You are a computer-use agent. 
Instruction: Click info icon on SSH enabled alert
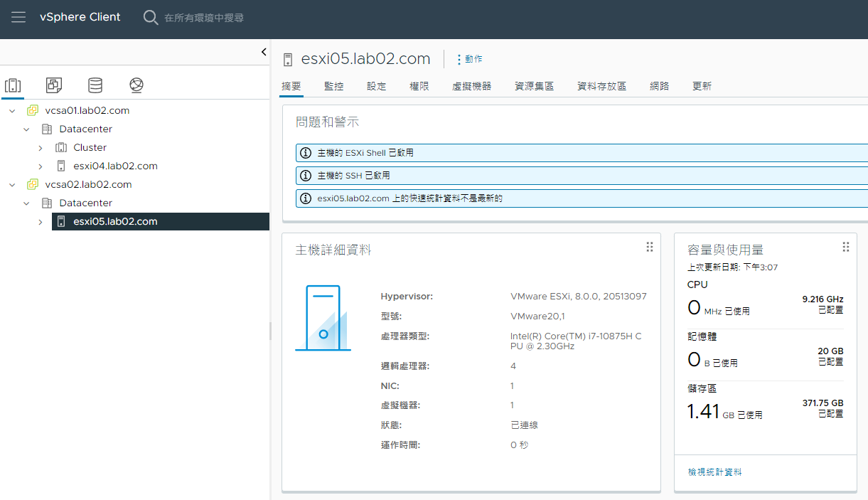(x=306, y=175)
